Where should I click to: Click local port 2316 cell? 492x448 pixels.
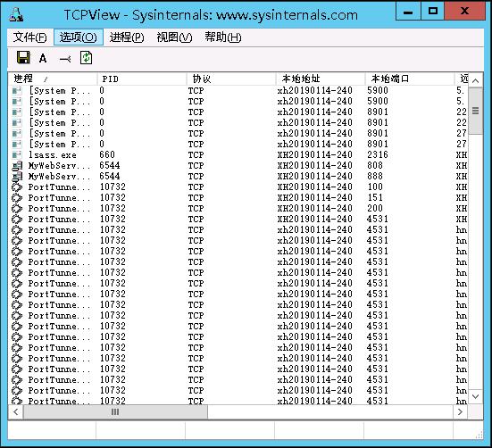[x=378, y=154]
